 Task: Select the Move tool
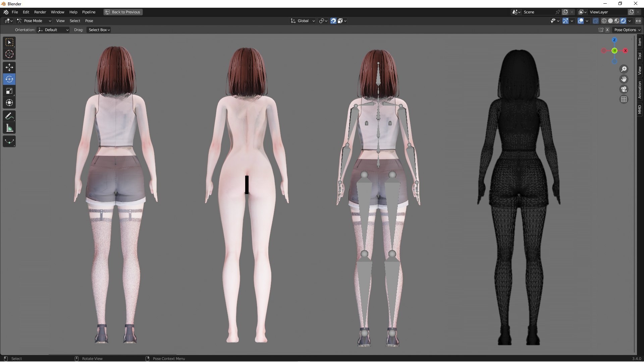[x=9, y=68]
